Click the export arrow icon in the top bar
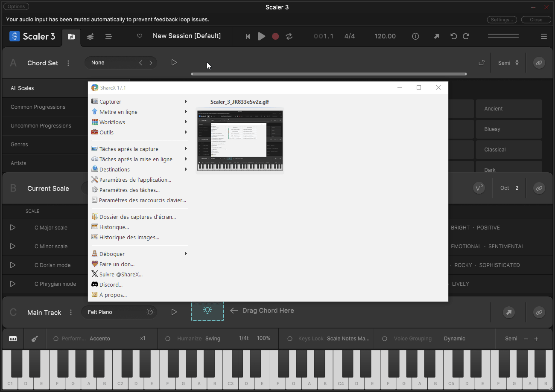 pos(436,37)
